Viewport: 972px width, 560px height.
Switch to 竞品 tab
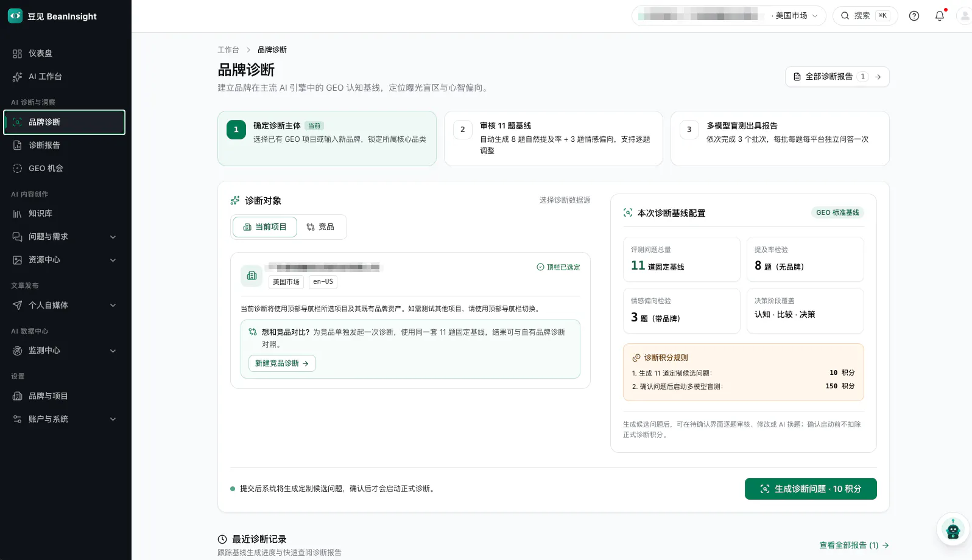point(320,227)
